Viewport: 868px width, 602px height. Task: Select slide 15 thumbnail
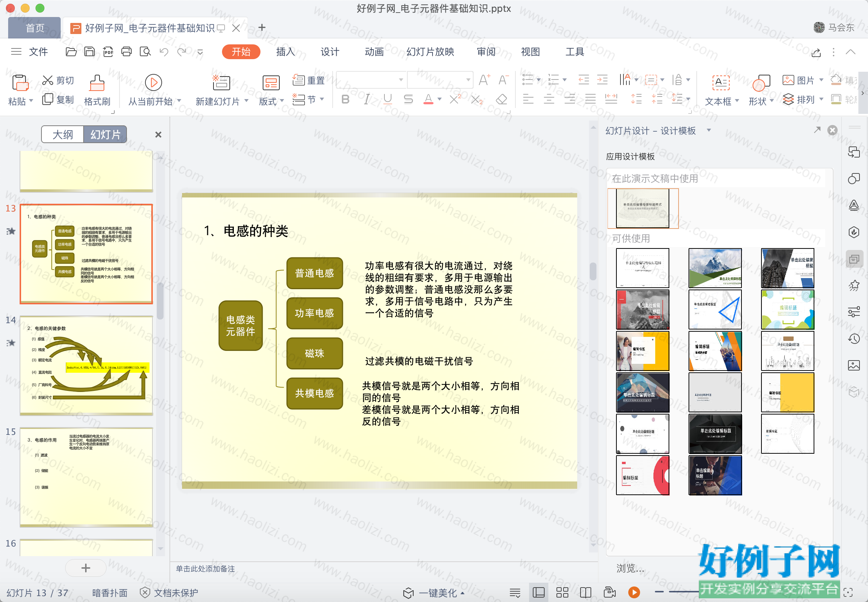[87, 477]
